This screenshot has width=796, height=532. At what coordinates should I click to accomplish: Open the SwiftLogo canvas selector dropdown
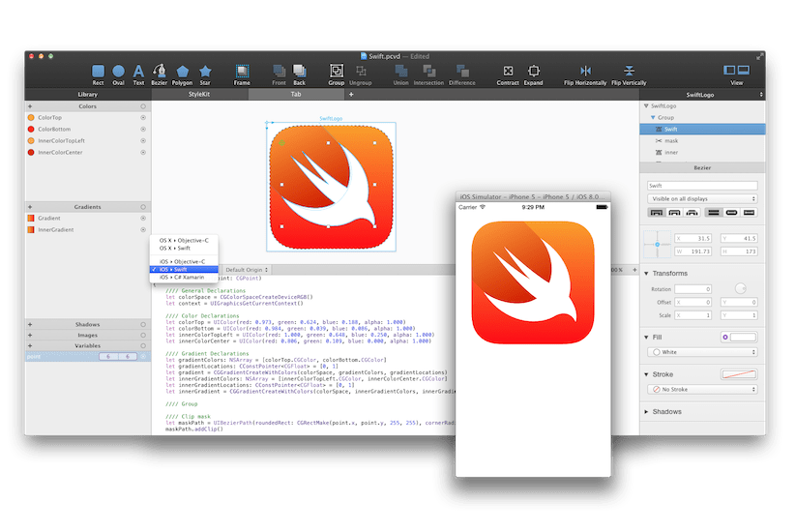pyautogui.click(x=702, y=95)
